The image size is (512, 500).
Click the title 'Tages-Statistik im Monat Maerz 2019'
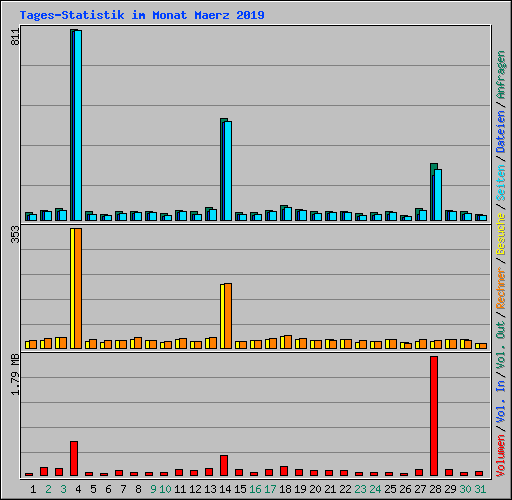(142, 15)
